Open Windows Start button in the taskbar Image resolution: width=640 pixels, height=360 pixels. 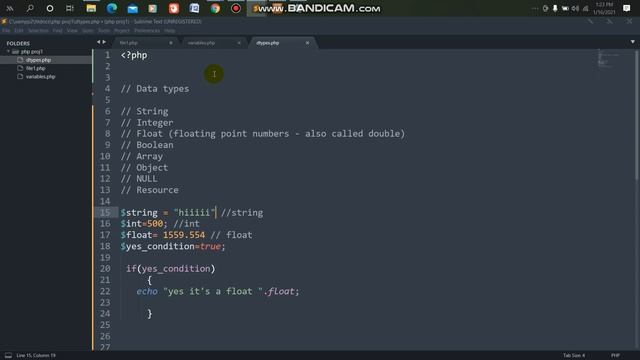point(10,8)
